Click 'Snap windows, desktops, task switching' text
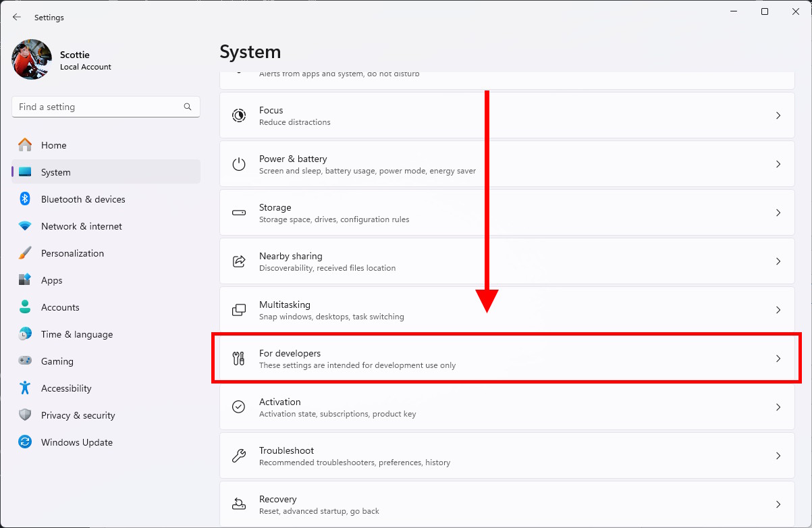The width and height of the screenshot is (812, 528). [331, 317]
